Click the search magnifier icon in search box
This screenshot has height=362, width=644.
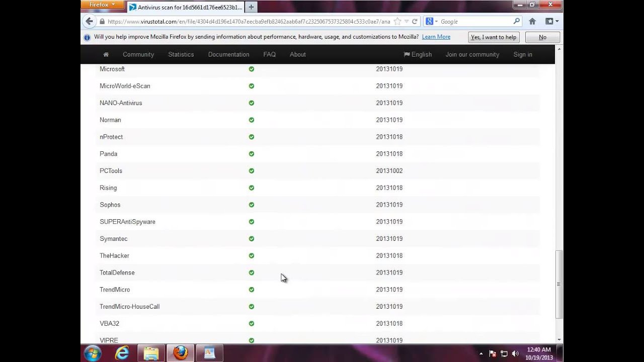pyautogui.click(x=516, y=21)
